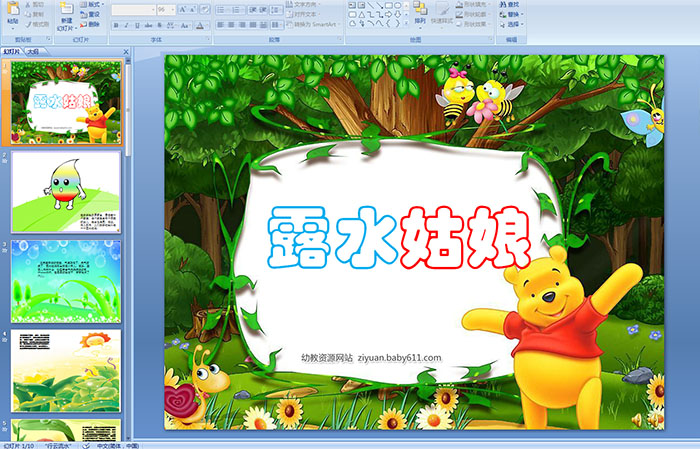The image size is (700, 449).
Task: Click the Arrange (排列) icon
Action: [x=419, y=13]
